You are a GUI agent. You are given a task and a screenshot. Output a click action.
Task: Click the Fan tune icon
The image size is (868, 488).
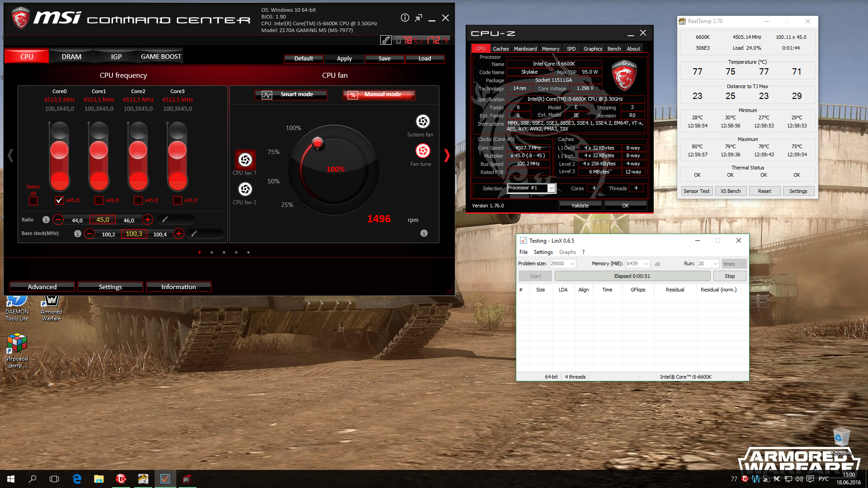point(422,151)
